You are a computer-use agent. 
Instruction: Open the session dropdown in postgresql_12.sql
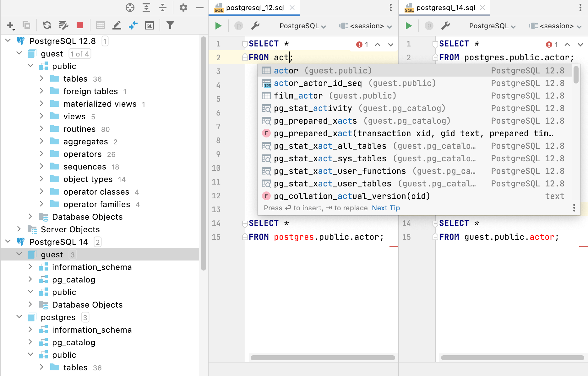pos(366,26)
